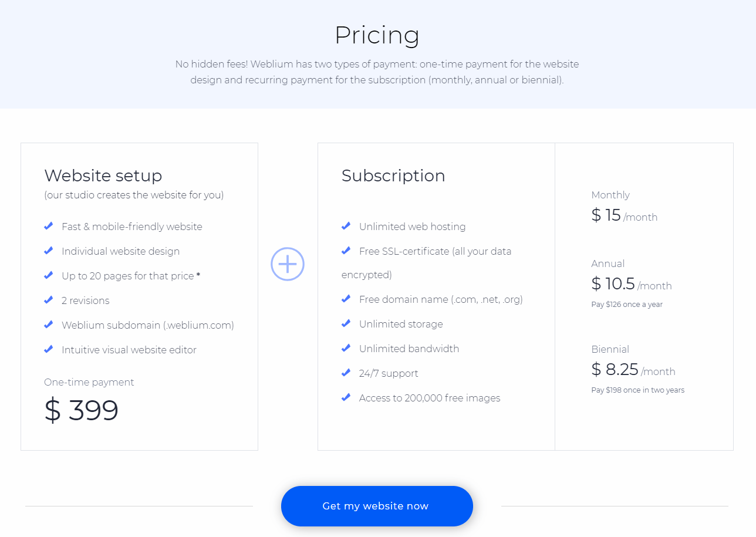
Task: Click checkmark next to 24/7 support
Action: click(x=346, y=373)
